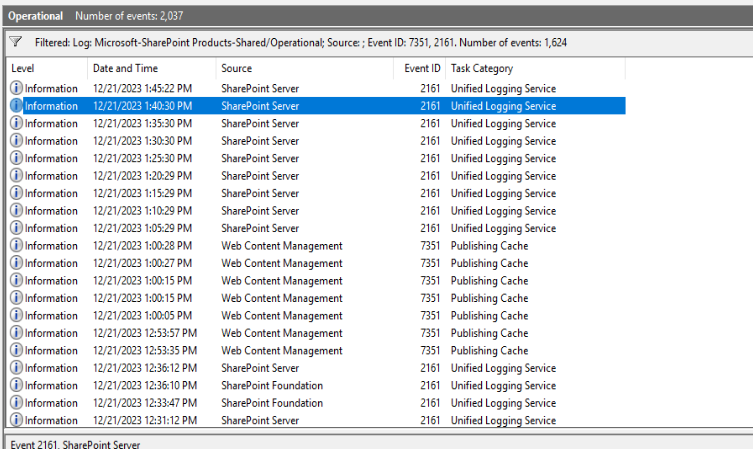Click info icon of 1:00:05 PM event
Viewport: 753px width, 449px height.
tap(16, 316)
